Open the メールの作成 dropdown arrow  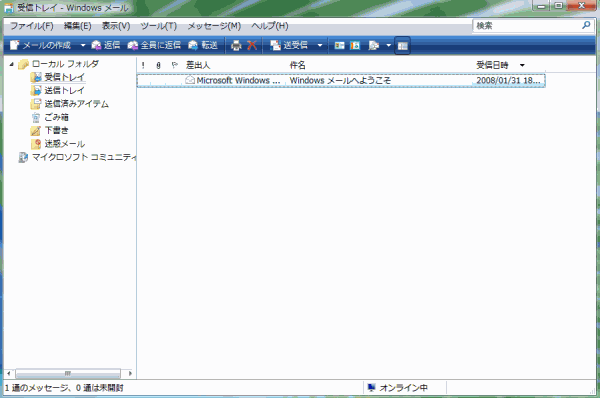(82, 45)
